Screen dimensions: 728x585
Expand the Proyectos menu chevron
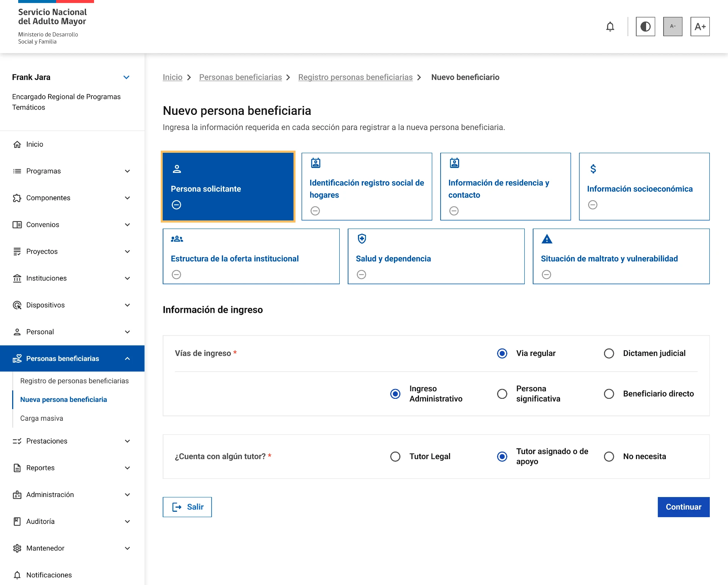point(127,251)
